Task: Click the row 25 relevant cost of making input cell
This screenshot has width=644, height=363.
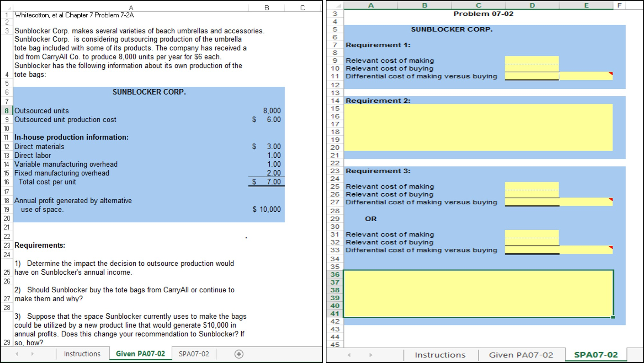Action: (532, 186)
